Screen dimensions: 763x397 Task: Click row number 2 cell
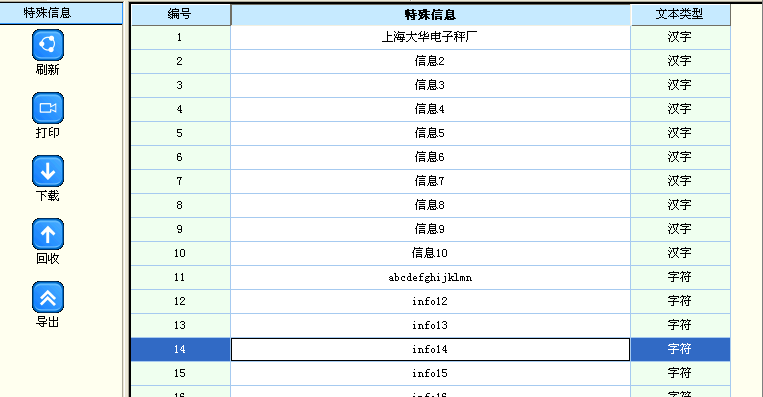click(x=181, y=61)
